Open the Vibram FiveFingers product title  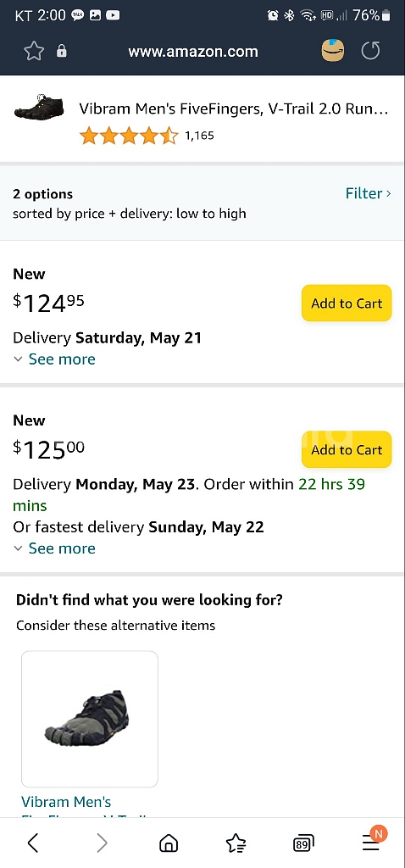tap(234, 108)
